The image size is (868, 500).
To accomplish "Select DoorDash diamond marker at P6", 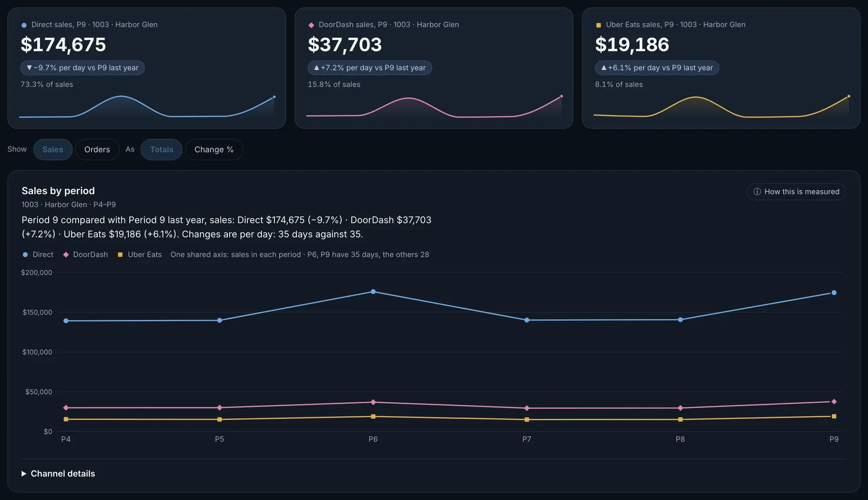I will tap(373, 402).
